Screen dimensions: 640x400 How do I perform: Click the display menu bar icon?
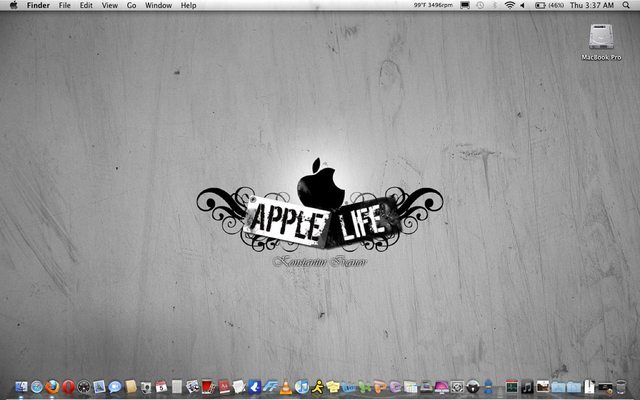point(465,5)
